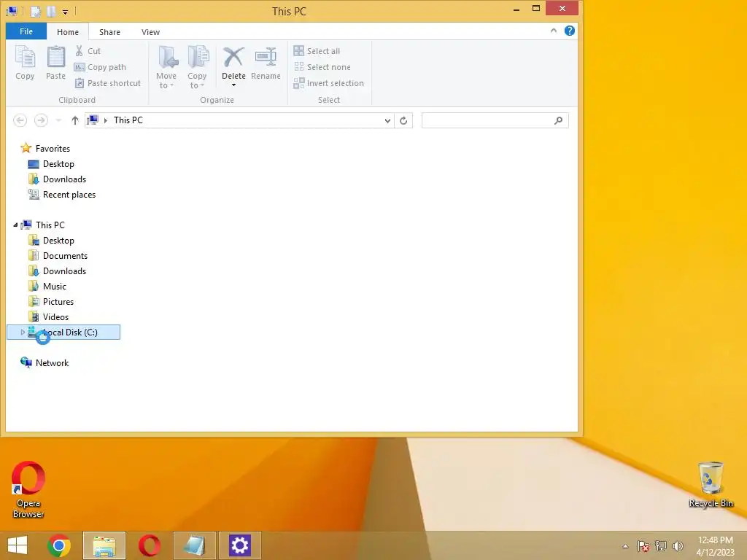Select the Copy path option
This screenshot has height=560, width=747.
pyautogui.click(x=101, y=67)
